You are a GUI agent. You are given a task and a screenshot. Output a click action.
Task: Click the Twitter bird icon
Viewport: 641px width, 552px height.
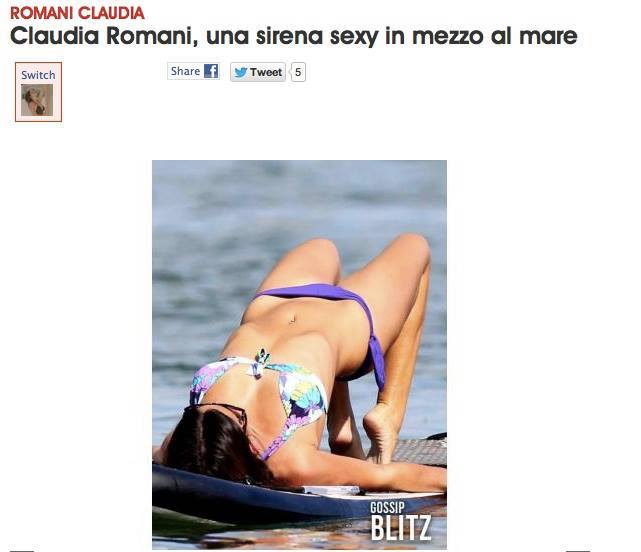pos(240,72)
